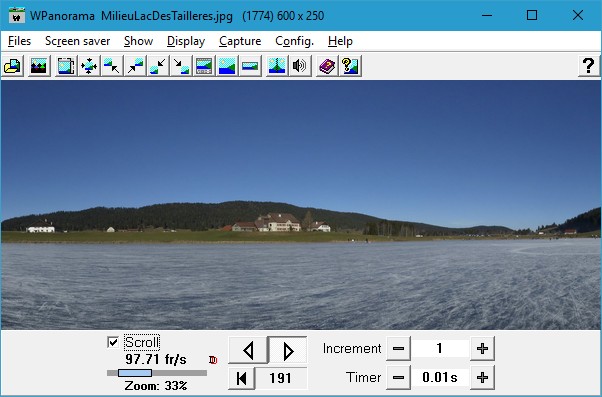
Task: Click the small red indicator beside fr/s
Action: tap(213, 360)
